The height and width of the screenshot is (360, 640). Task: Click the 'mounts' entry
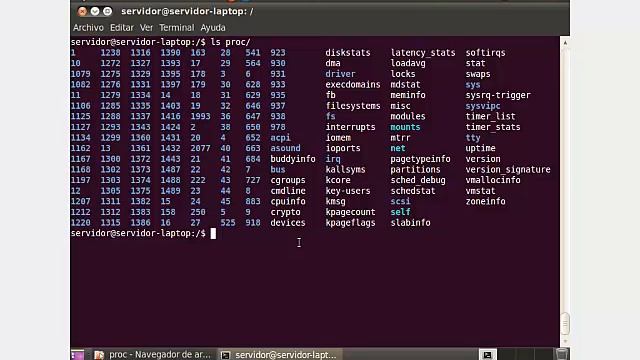tap(405, 127)
